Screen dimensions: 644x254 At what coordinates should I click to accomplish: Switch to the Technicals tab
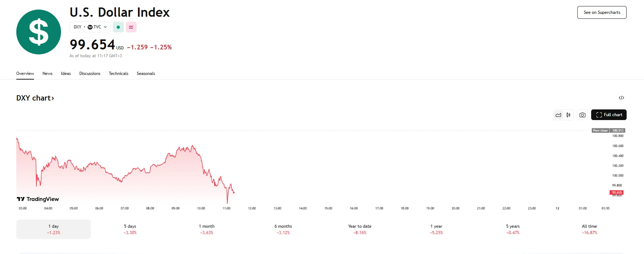(x=118, y=74)
